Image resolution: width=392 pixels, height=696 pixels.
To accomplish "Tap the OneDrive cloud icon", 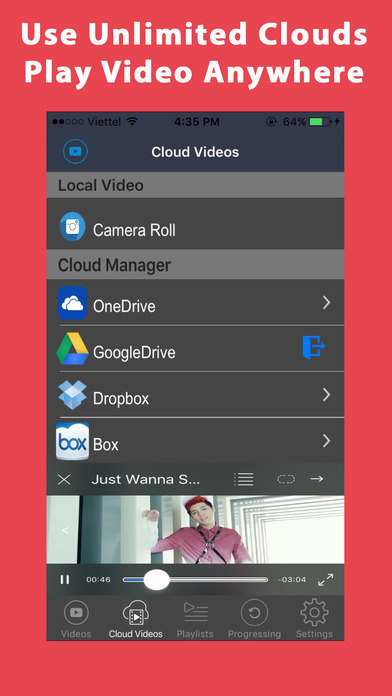I will click(72, 303).
